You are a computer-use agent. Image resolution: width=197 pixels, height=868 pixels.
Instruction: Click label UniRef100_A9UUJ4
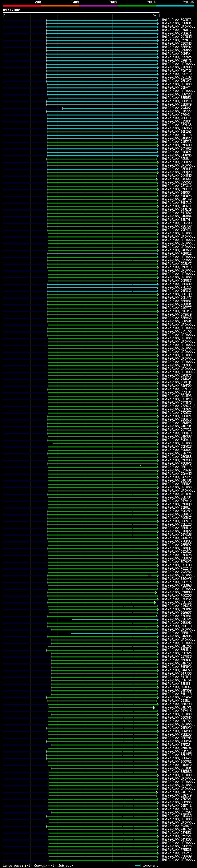pos(176,159)
